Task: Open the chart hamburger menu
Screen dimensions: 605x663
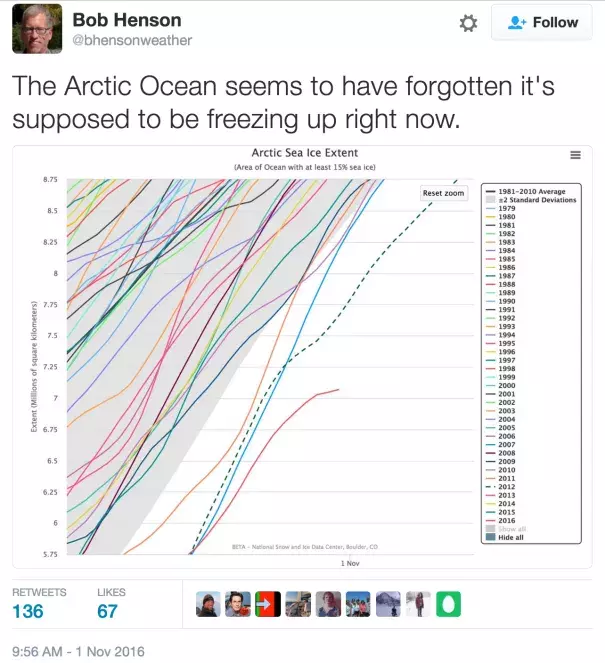Action: [575, 155]
